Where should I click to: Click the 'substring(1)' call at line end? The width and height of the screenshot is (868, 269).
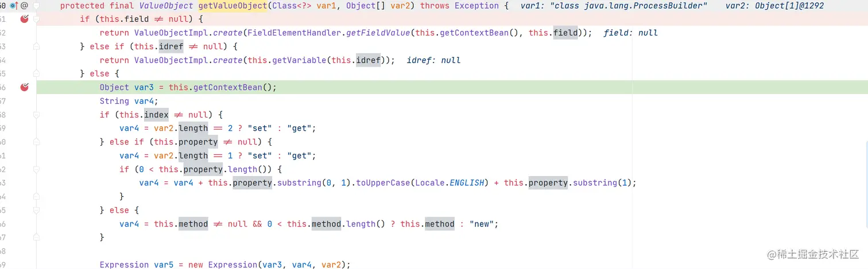click(x=602, y=183)
